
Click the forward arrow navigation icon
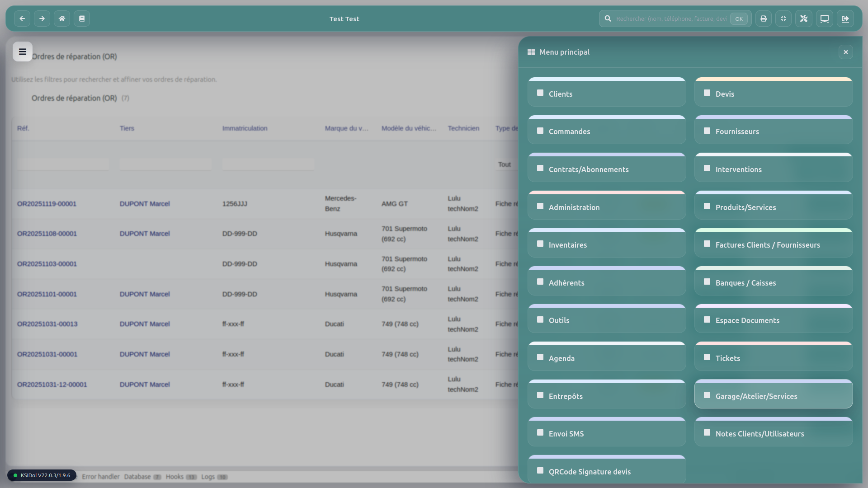42,19
